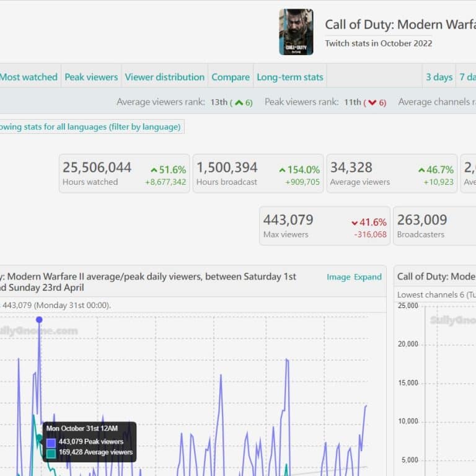Click the Image link above chart

(x=338, y=277)
